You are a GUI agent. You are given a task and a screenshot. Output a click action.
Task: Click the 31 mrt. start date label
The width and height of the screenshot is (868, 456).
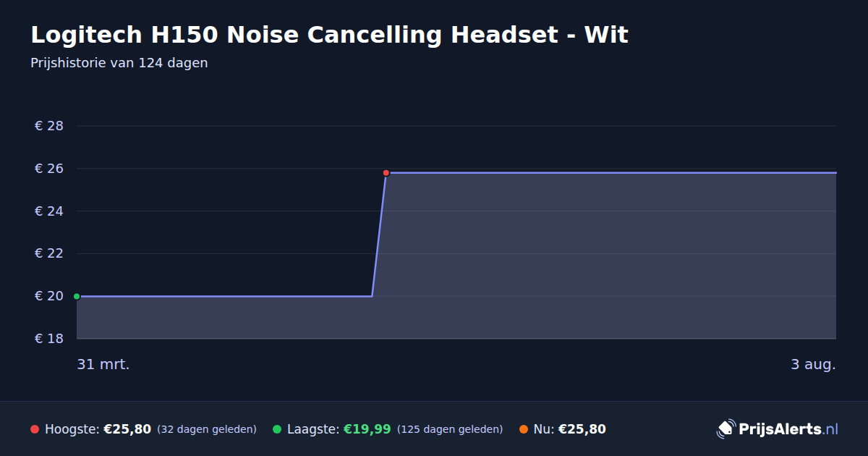pos(103,365)
